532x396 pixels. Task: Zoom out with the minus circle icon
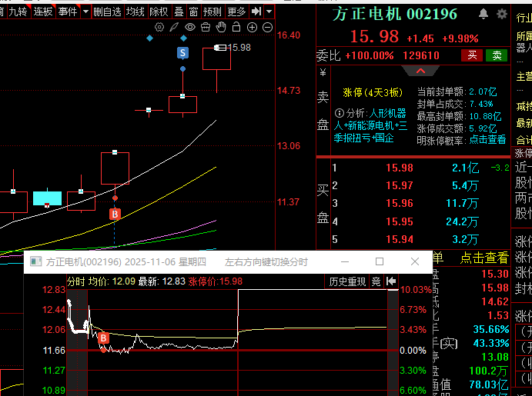pos(268,28)
